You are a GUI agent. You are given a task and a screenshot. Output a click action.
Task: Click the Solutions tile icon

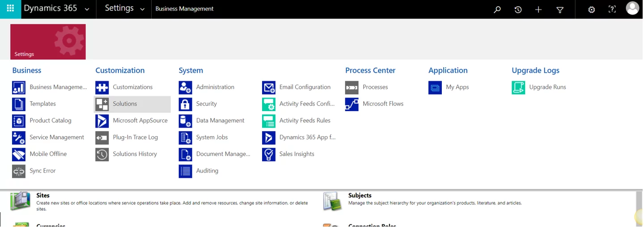tap(102, 104)
